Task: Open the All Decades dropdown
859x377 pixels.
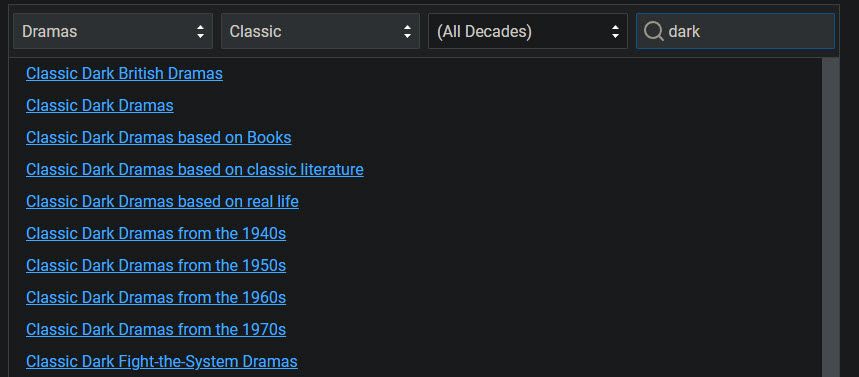Action: [x=528, y=31]
